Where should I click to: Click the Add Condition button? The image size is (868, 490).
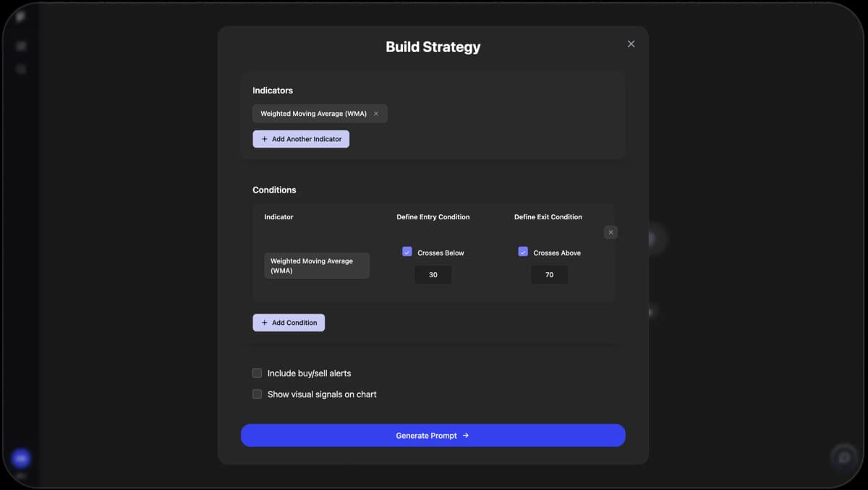289,323
